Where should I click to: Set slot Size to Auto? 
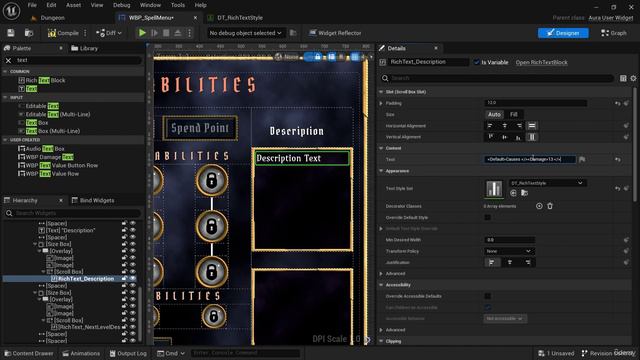pos(494,115)
